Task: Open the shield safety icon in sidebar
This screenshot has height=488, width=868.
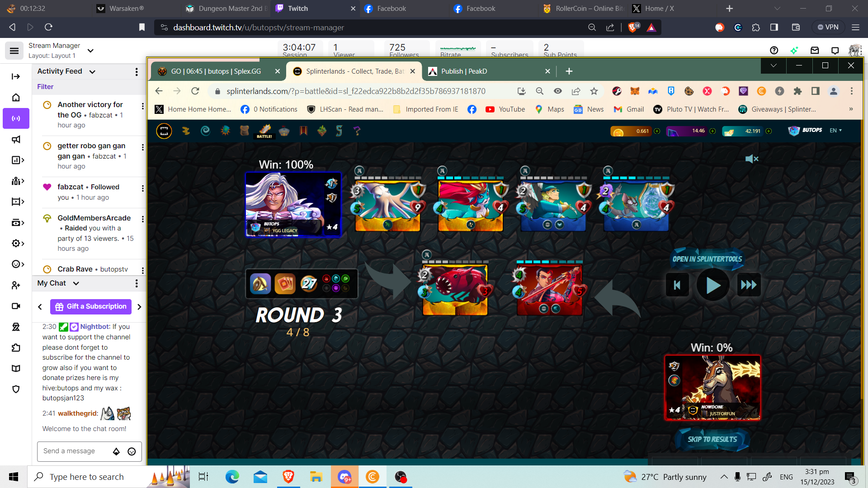Action: click(x=16, y=389)
